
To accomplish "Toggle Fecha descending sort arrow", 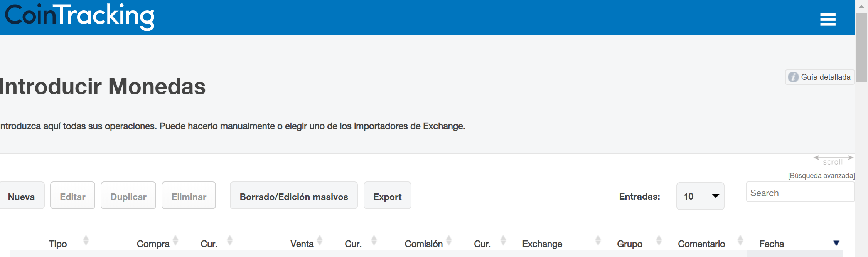I will 836,243.
